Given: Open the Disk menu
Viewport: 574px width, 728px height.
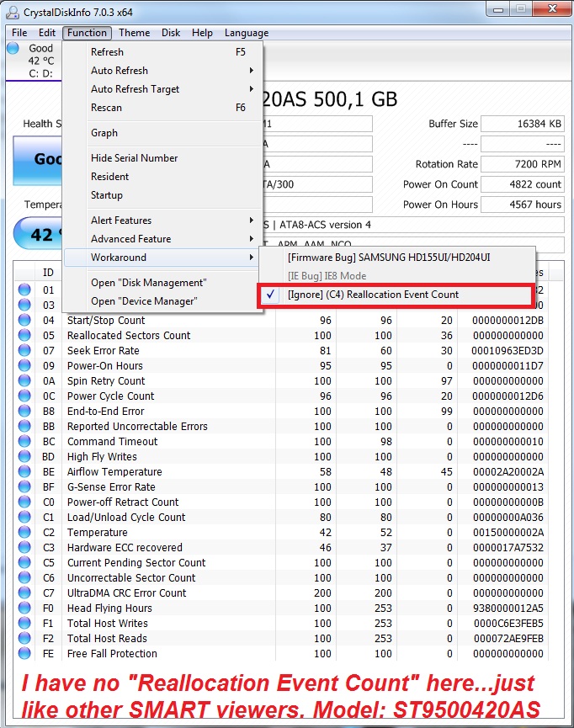Looking at the screenshot, I should pyautogui.click(x=171, y=33).
